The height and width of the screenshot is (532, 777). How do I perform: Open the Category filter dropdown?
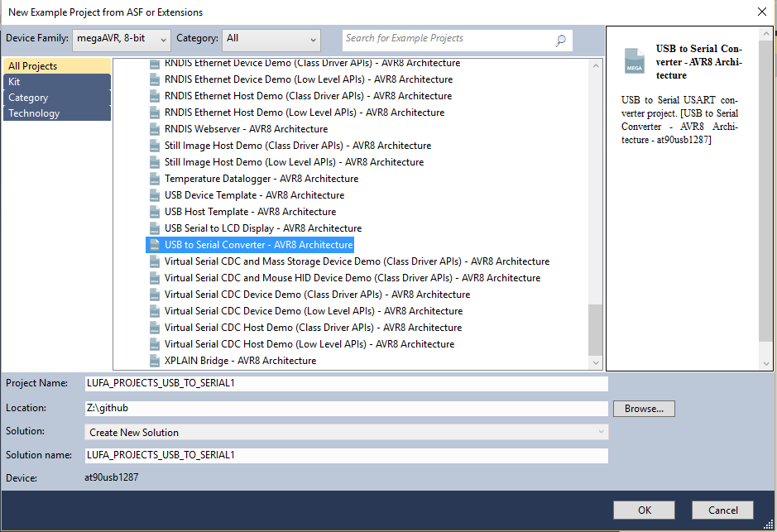pos(271,40)
